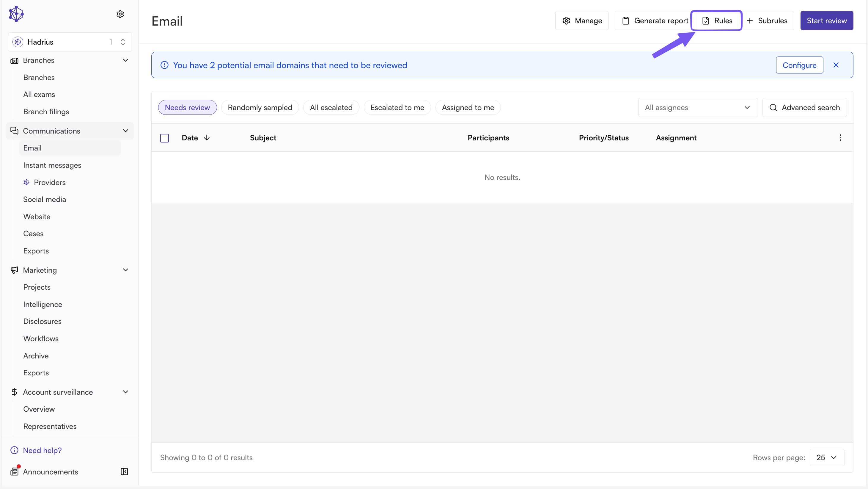
Task: Open the Social media page
Action: (45, 199)
